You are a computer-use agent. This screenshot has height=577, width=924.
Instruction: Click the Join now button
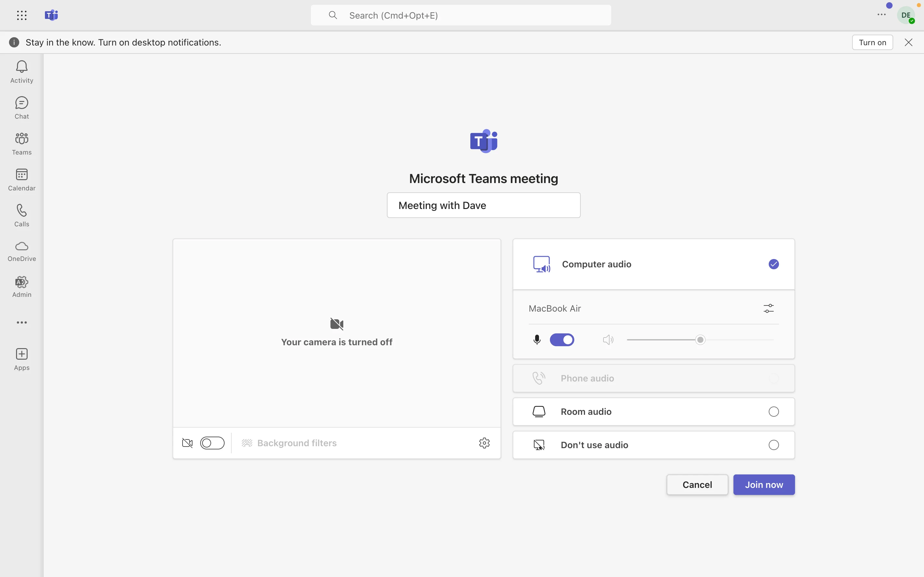[x=764, y=485]
